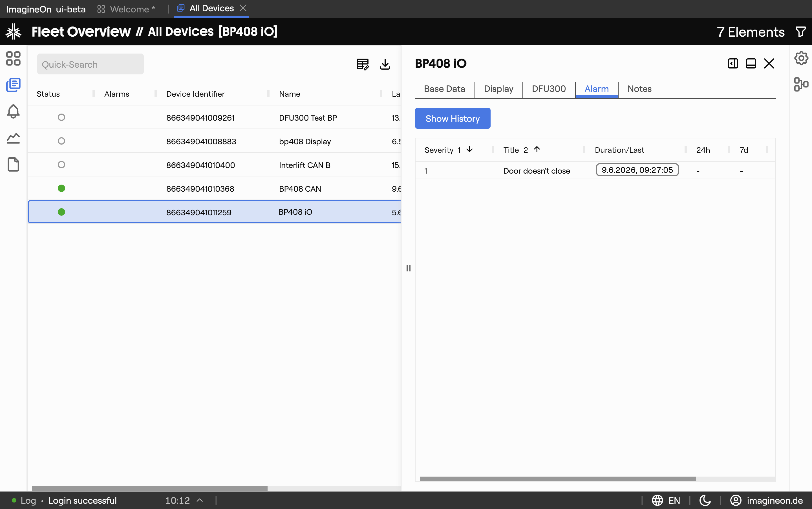
Task: Open the settings gear icon
Action: 801,59
